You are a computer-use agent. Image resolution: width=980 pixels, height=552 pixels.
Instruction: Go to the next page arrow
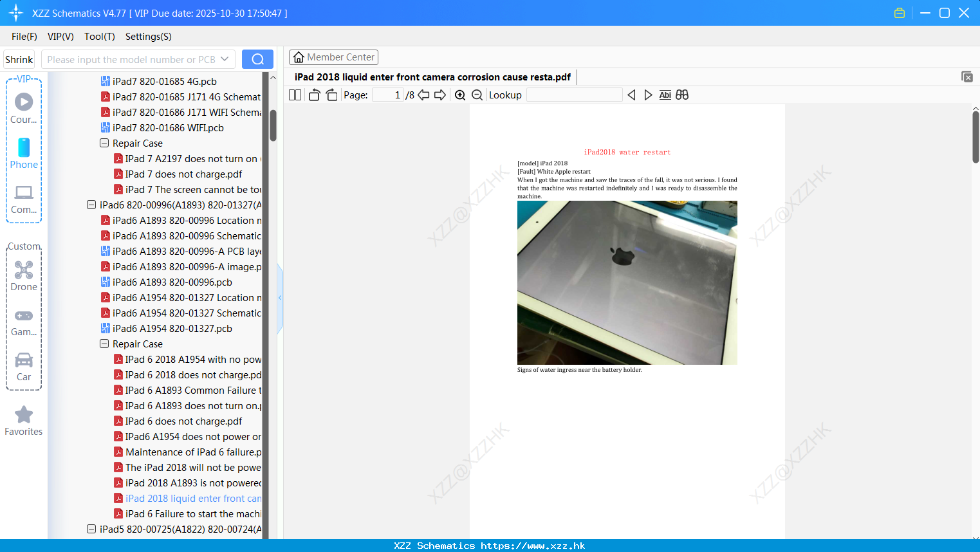[x=440, y=95]
